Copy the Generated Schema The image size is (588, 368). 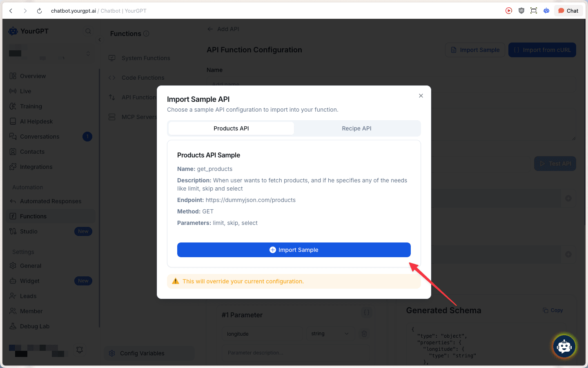(552, 310)
